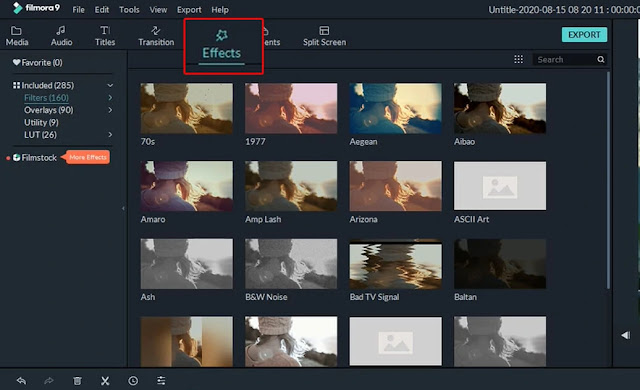Viewport: 640px width, 390px height.
Task: Click the delete trash icon
Action: [x=77, y=381]
